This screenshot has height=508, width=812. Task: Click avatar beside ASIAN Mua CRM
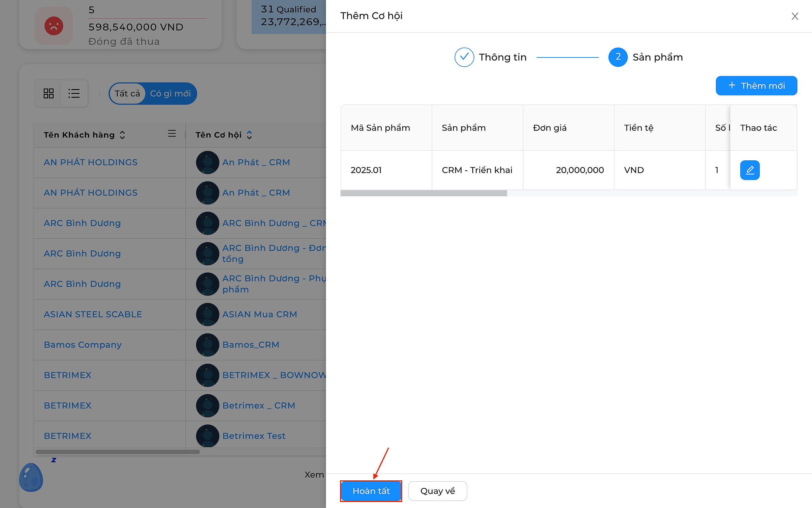208,314
